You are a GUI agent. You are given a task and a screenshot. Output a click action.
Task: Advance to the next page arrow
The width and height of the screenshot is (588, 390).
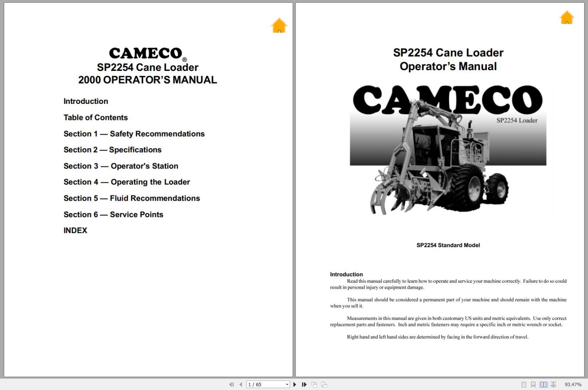[295, 384]
